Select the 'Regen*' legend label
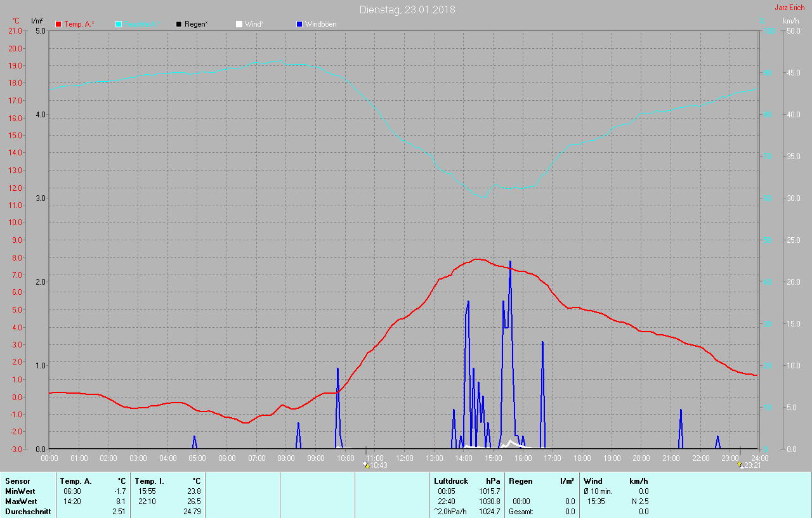 point(196,24)
